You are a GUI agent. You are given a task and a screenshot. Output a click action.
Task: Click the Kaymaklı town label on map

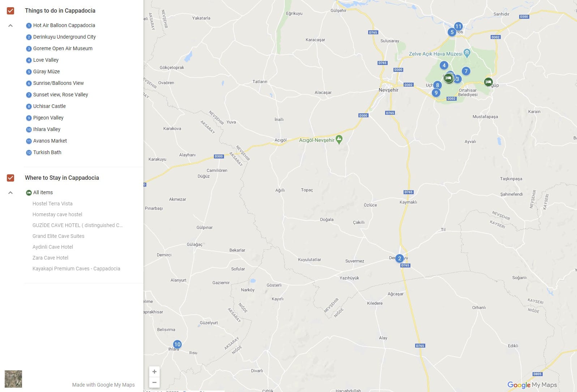(408, 202)
